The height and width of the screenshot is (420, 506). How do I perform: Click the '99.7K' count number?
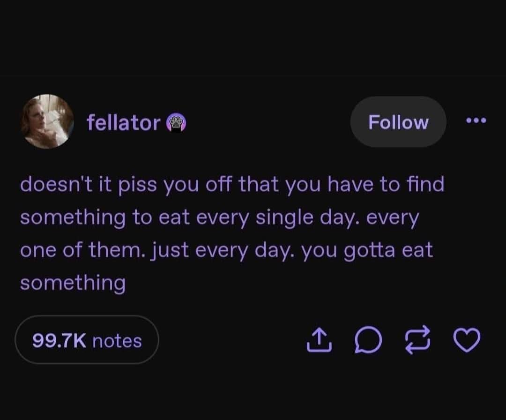(x=60, y=340)
